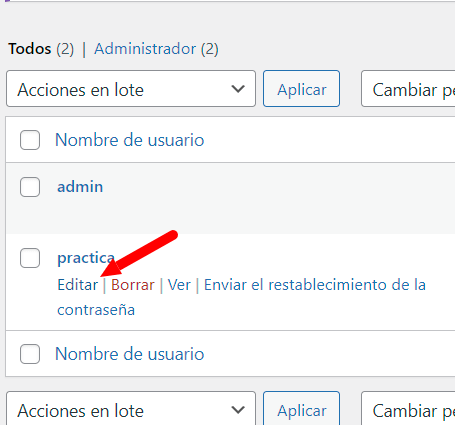The image size is (455, 425).
Task: Click the bottom Aplicar button
Action: point(301,409)
